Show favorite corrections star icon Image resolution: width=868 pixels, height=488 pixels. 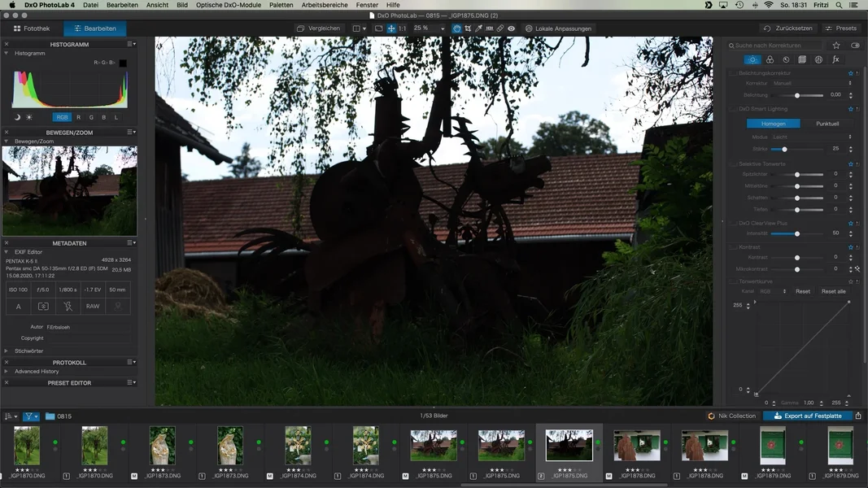[836, 46]
